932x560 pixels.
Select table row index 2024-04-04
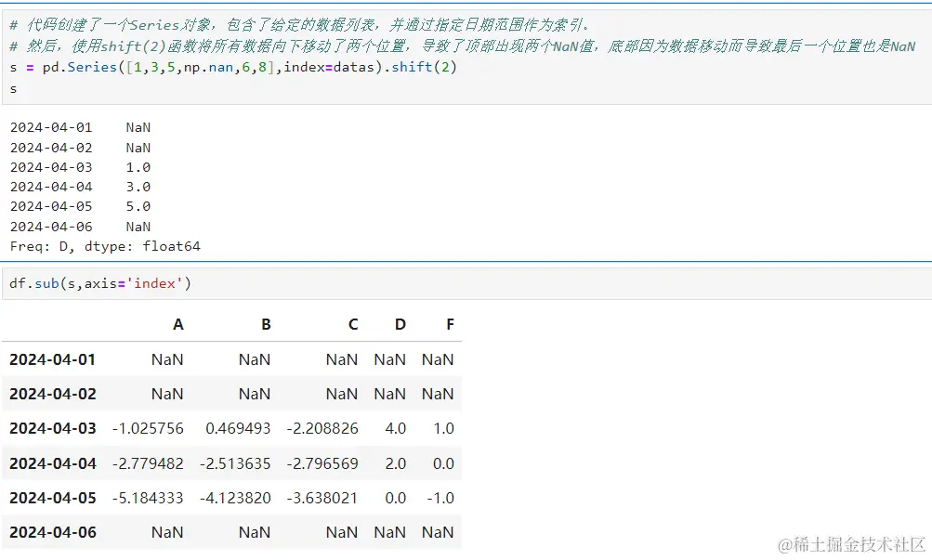[x=52, y=463]
